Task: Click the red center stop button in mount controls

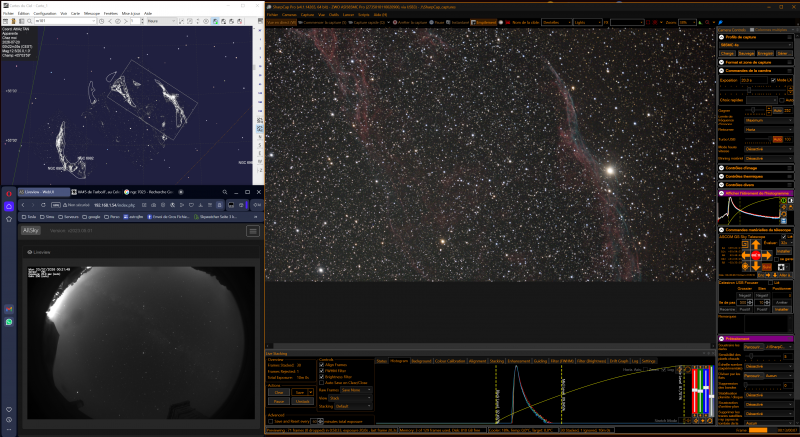Action: (756, 255)
